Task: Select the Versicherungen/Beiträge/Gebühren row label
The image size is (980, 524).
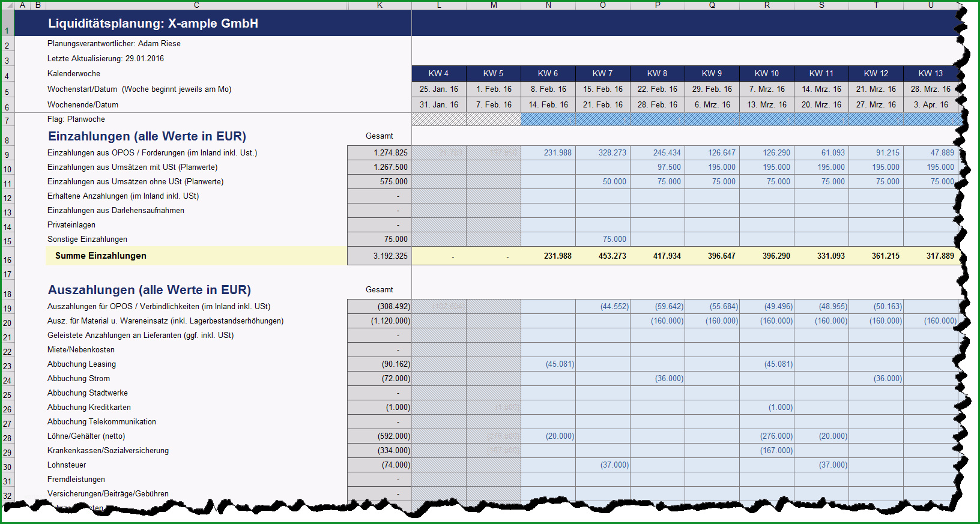Action: [108, 493]
